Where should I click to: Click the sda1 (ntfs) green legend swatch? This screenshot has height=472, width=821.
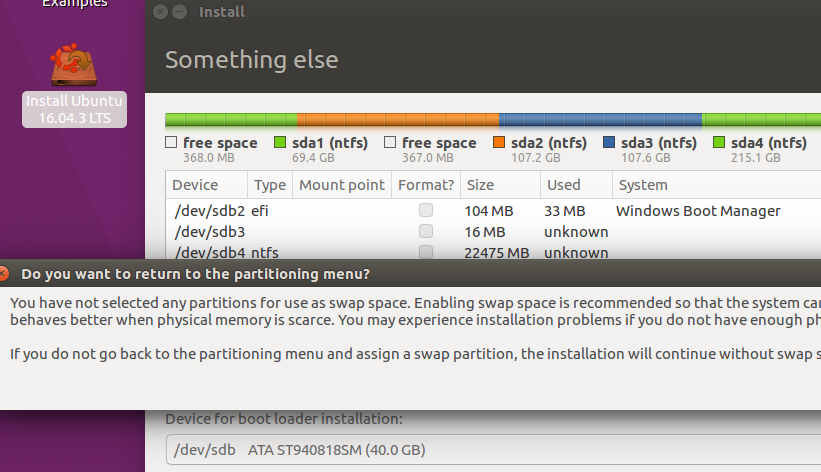(280, 142)
